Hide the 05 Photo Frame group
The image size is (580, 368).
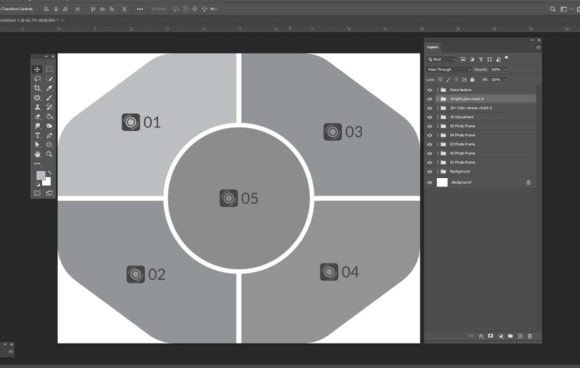(x=429, y=126)
